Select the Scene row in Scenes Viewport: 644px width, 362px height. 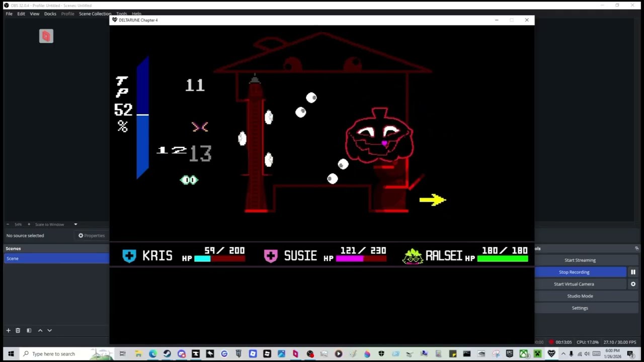point(56,258)
